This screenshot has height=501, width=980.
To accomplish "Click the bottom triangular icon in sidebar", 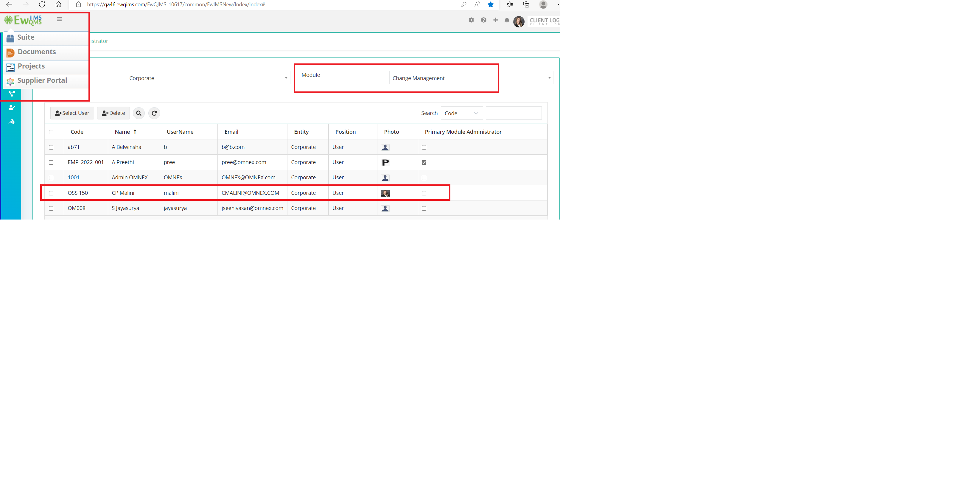I will point(12,122).
